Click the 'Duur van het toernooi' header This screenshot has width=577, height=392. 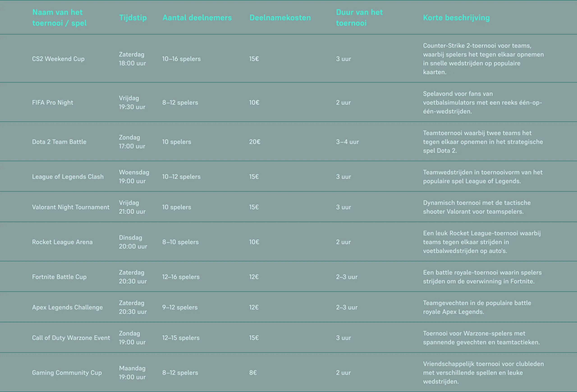359,17
